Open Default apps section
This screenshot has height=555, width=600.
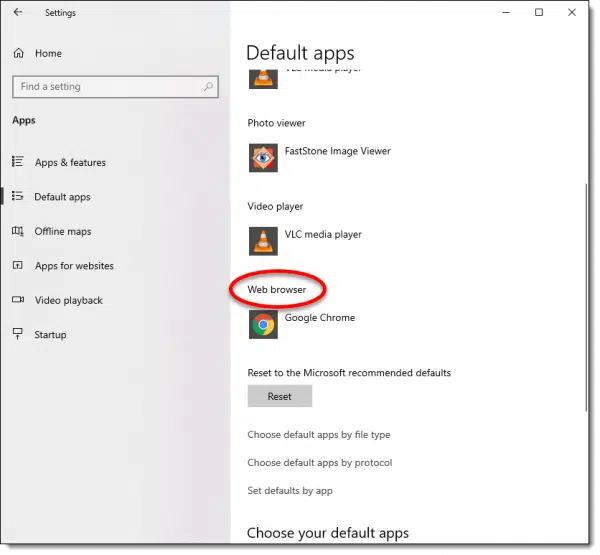pos(62,197)
